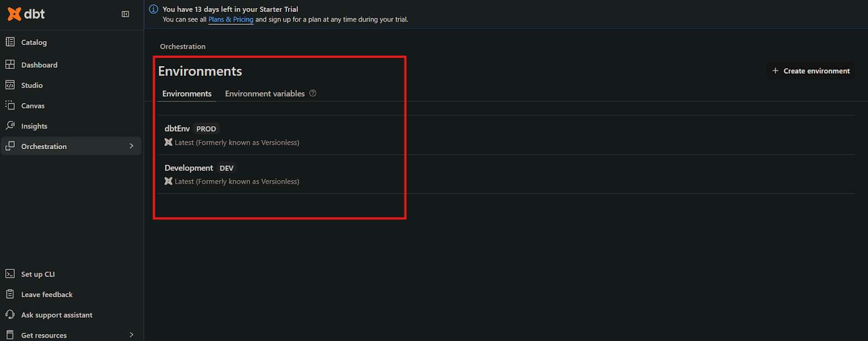This screenshot has height=341, width=868.
Task: Open the Plans & Pricing link
Action: [x=231, y=20]
